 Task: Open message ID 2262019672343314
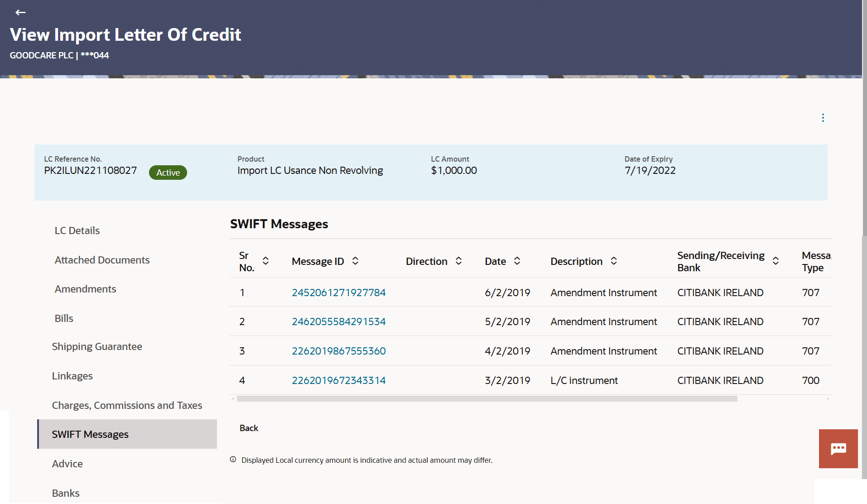[x=338, y=380]
